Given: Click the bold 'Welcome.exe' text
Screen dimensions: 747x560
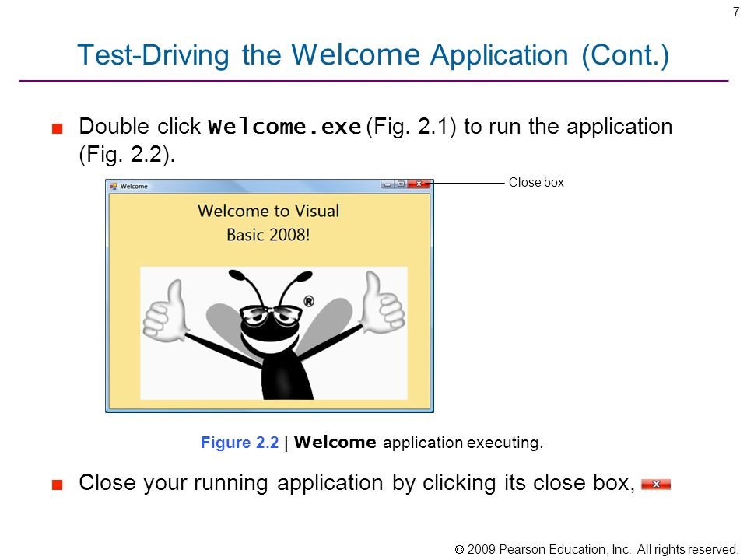Looking at the screenshot, I should tap(285, 127).
